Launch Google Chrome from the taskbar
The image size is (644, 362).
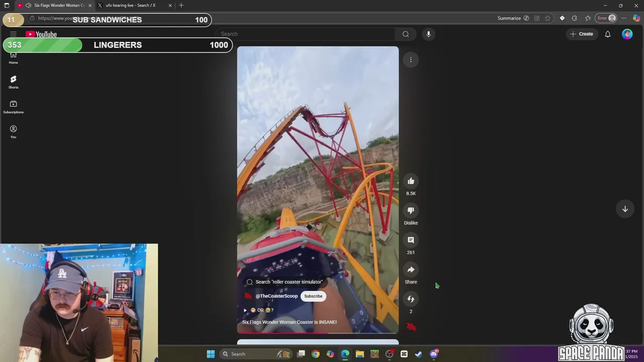point(315,354)
